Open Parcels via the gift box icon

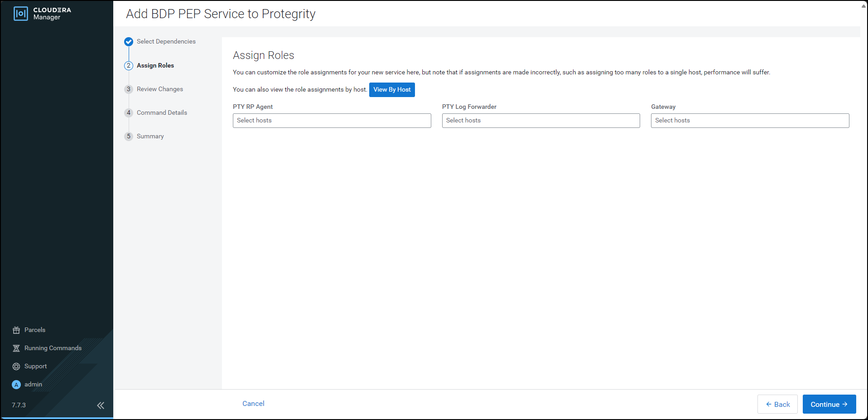pyautogui.click(x=16, y=330)
